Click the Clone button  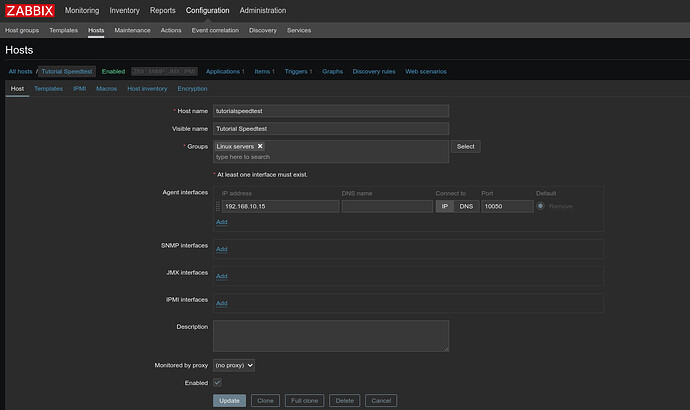265,401
